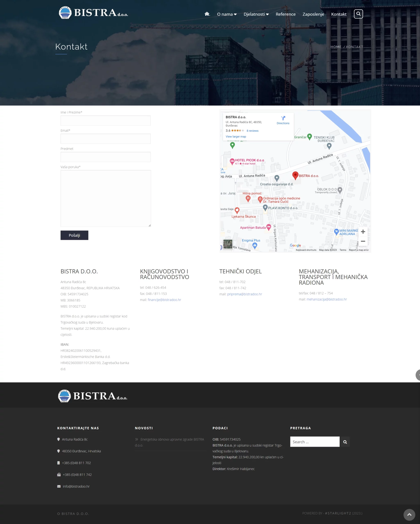The height and width of the screenshot is (524, 420).
Task: Expand the Djelatnosti dropdown menu
Action: tap(256, 14)
